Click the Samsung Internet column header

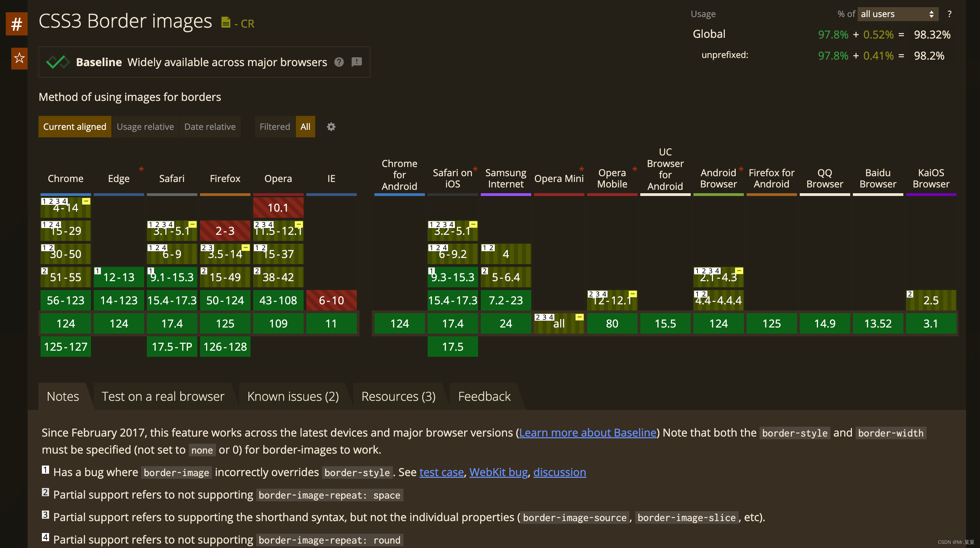point(506,179)
